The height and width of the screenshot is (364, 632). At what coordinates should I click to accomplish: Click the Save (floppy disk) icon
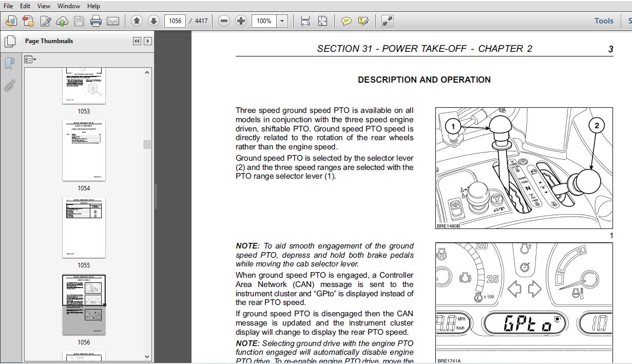pos(79,21)
